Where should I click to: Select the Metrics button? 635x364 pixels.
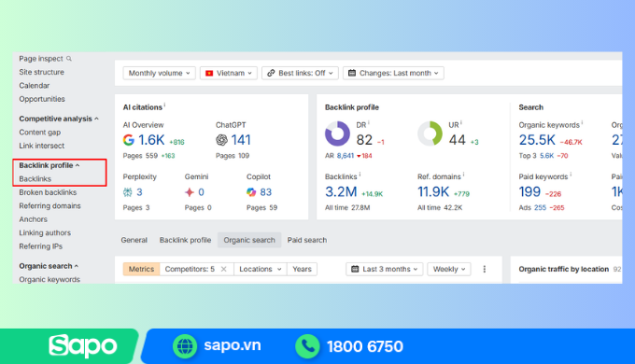141,269
